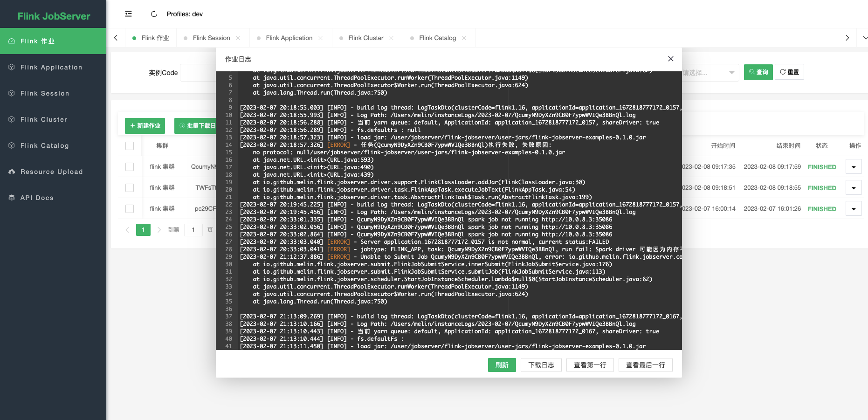
Task: Switch to the Flink 作业 tab
Action: [x=151, y=38]
